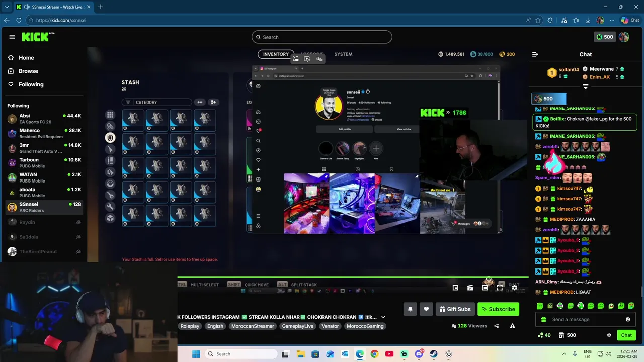Show hidden system tray icons
The width and height of the screenshot is (644, 362).
point(564,354)
